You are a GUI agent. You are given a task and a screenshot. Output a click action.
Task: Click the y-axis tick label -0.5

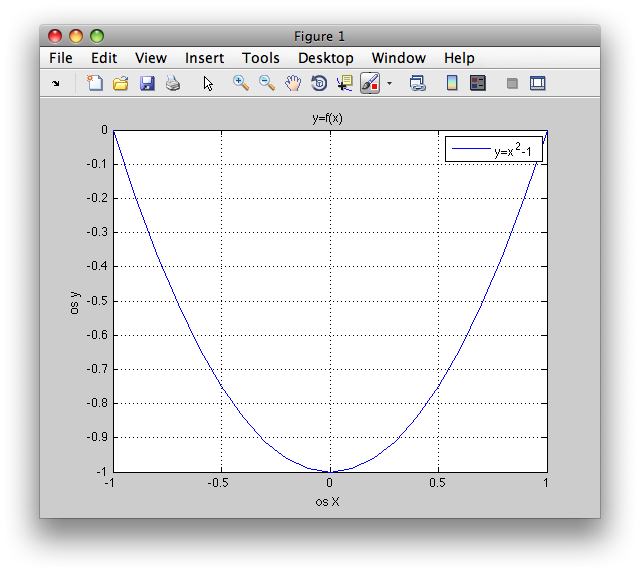pyautogui.click(x=97, y=301)
